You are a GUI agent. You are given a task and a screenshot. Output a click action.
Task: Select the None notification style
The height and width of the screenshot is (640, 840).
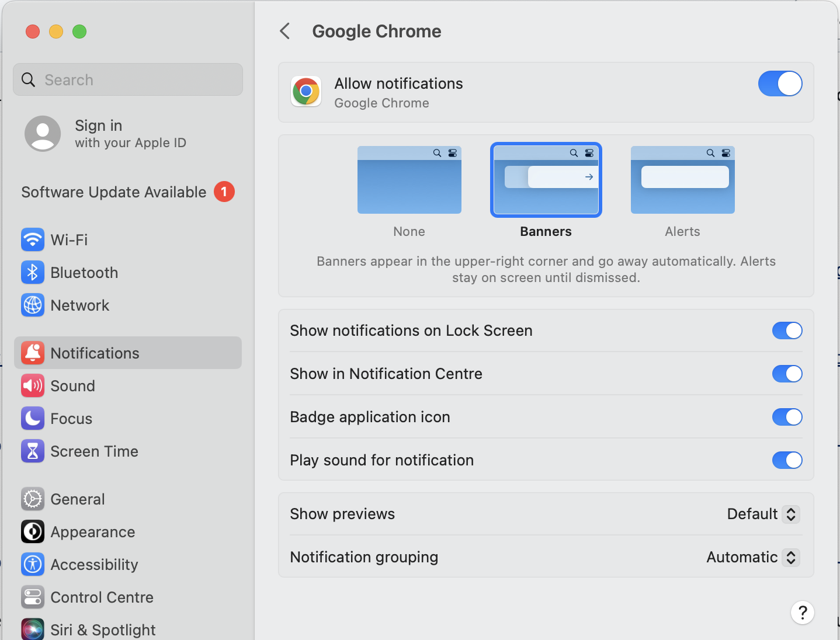(409, 180)
